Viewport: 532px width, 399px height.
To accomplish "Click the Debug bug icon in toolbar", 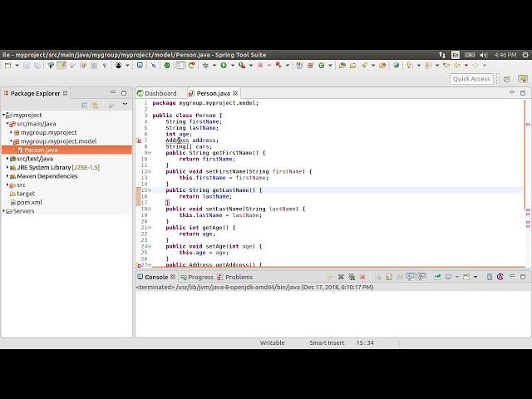I will click(x=205, y=65).
